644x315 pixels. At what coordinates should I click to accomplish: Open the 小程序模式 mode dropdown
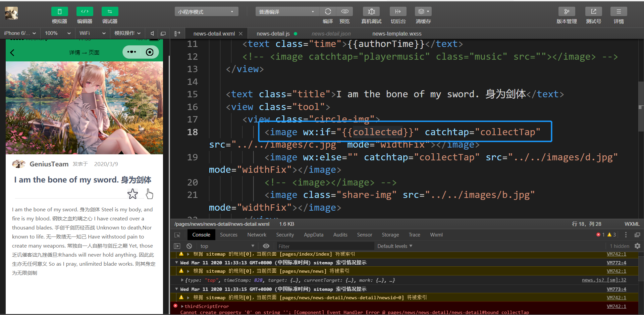206,12
